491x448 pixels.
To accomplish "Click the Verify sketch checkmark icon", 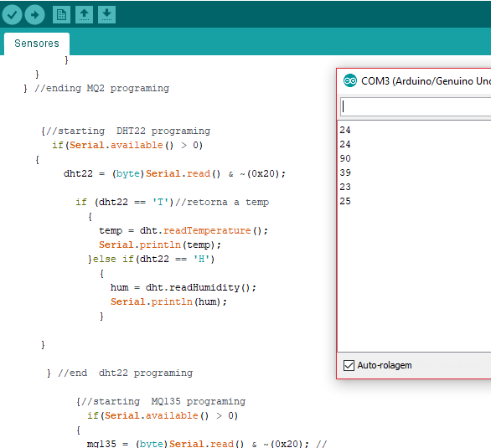I will pos(12,14).
